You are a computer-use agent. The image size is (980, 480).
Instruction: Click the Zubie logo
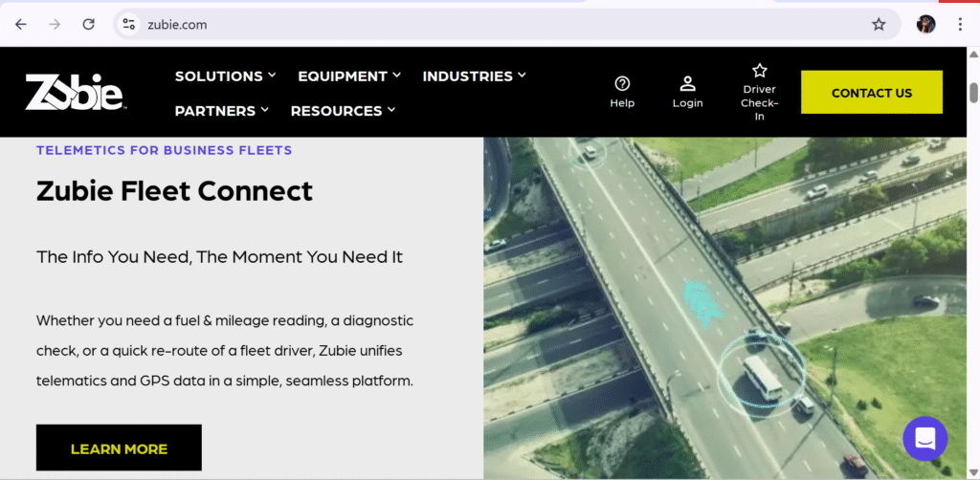click(75, 93)
